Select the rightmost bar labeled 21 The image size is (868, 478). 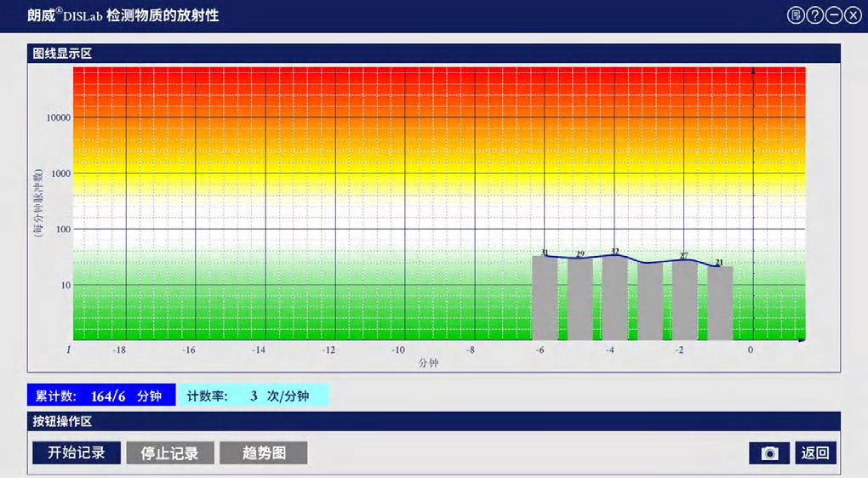coord(720,304)
